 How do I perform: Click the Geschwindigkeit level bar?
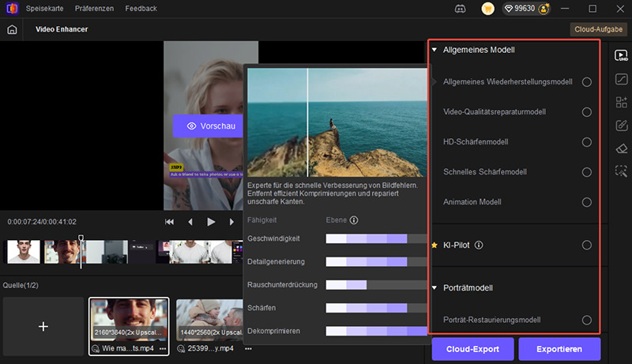[x=376, y=238]
